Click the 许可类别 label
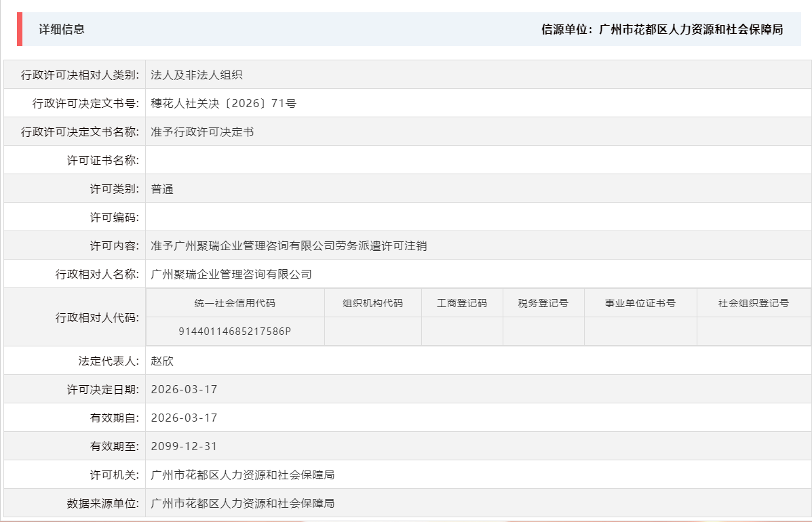 115,189
